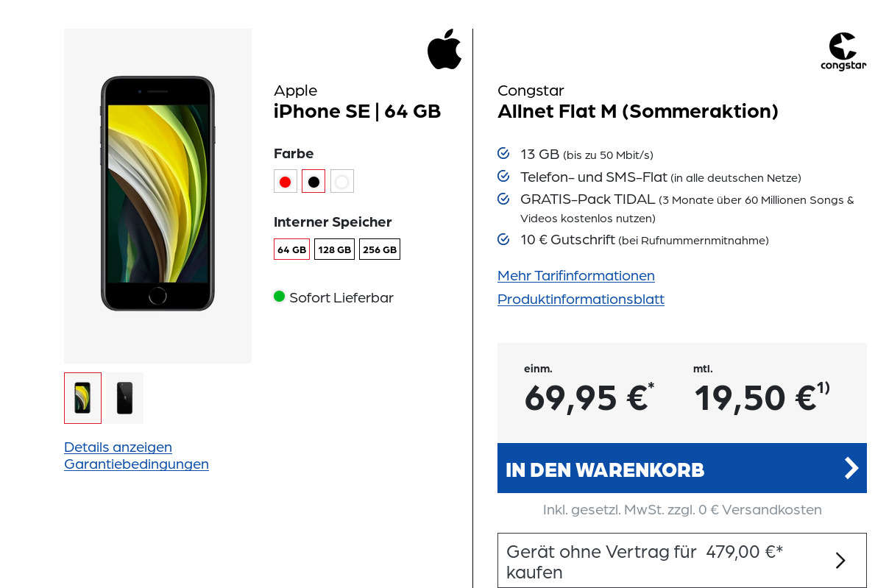This screenshot has height=588, width=875.
Task: Click the checkmark next to 10 € Gutschrift
Action: pyautogui.click(x=503, y=238)
